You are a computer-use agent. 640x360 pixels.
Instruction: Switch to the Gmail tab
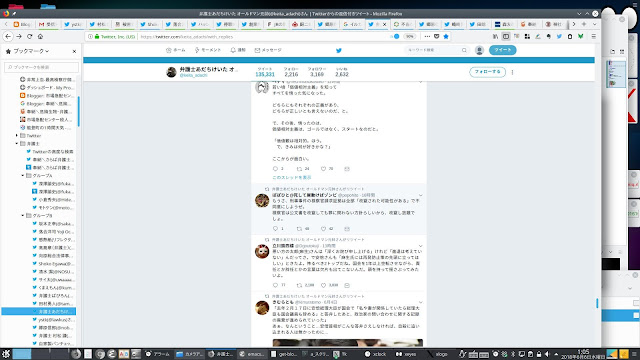(x=47, y=24)
